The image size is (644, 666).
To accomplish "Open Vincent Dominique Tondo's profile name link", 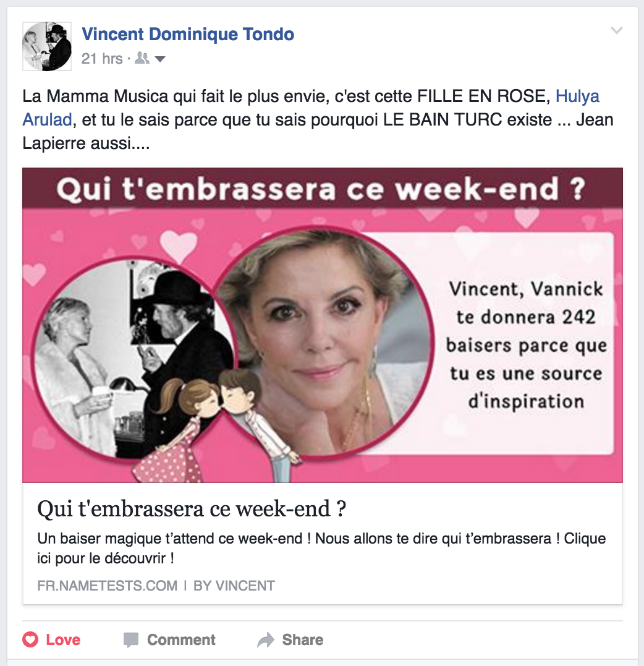I will point(188,35).
